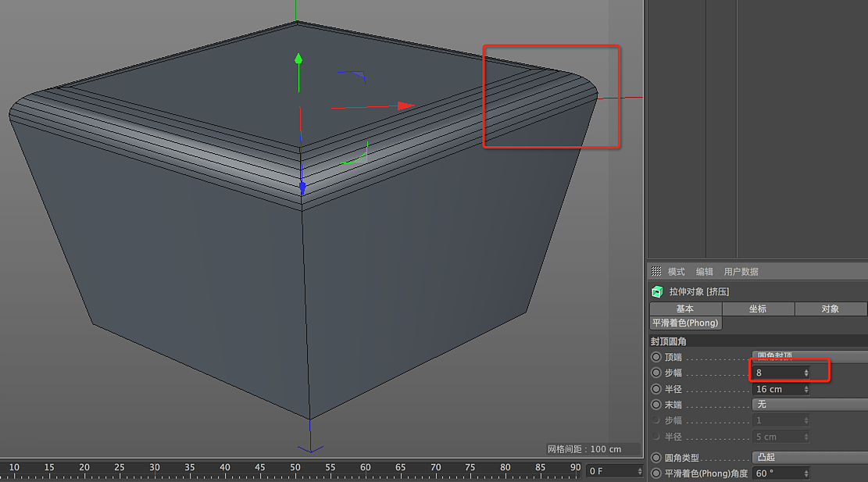Viewport: 868px width, 482px height.
Task: Click the grid menu icon beside 模式
Action: click(x=657, y=271)
